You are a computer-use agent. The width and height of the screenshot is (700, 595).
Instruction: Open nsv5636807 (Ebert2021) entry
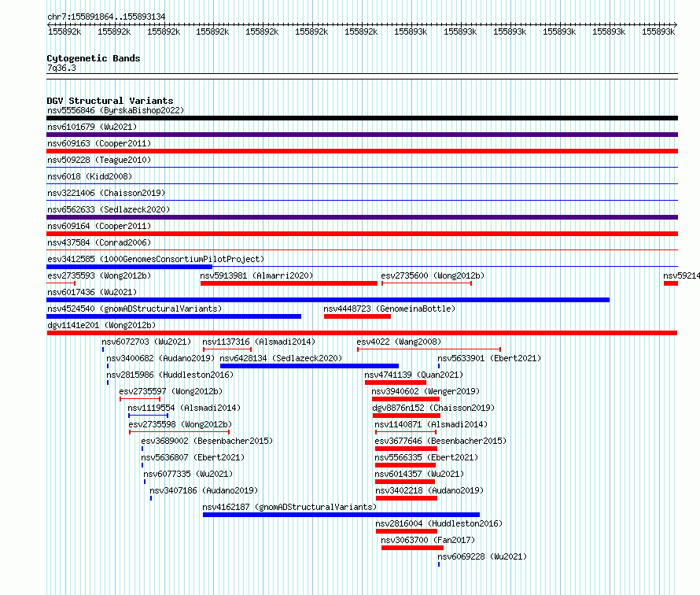click(193, 457)
